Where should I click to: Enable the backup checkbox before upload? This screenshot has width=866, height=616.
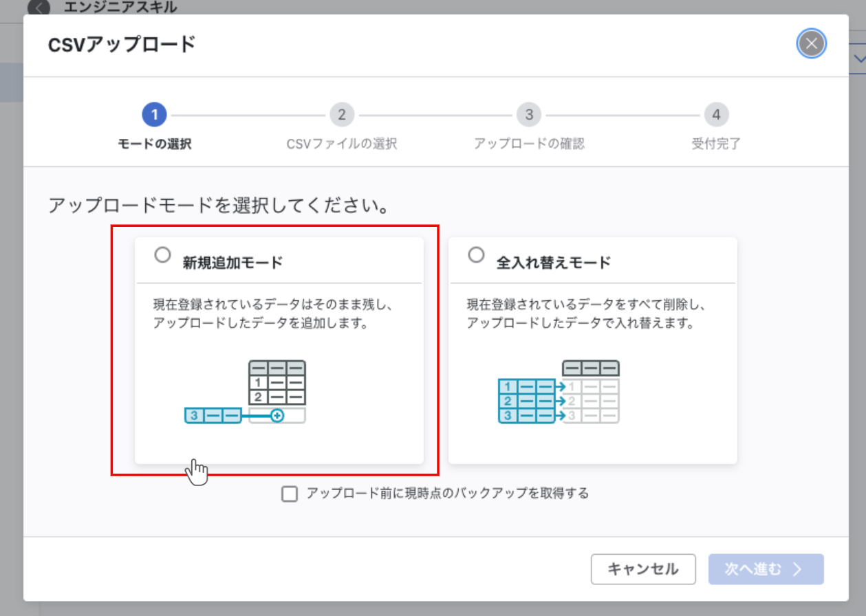pos(290,493)
